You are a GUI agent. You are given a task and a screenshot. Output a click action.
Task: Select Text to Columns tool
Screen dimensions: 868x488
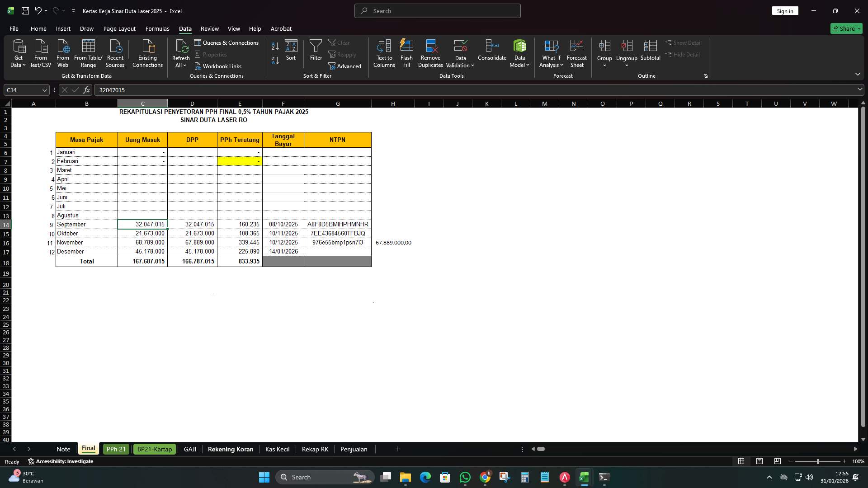pyautogui.click(x=384, y=53)
